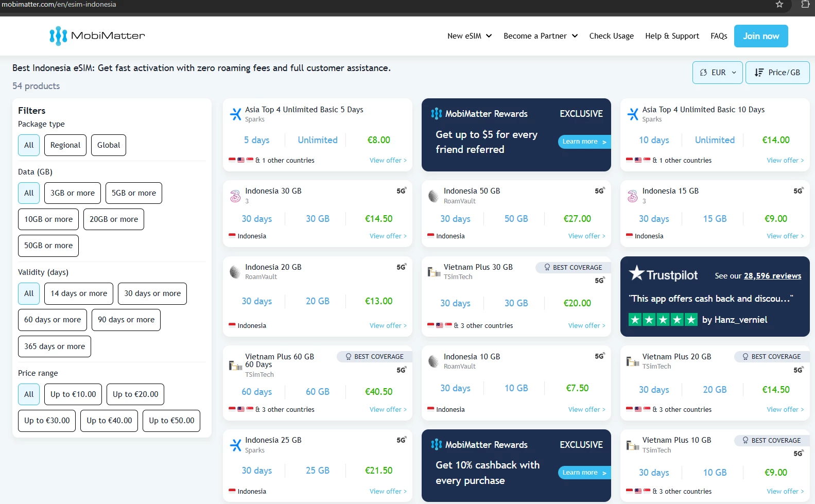
Task: View offer for Indonesia 30 GB
Action: (388, 236)
